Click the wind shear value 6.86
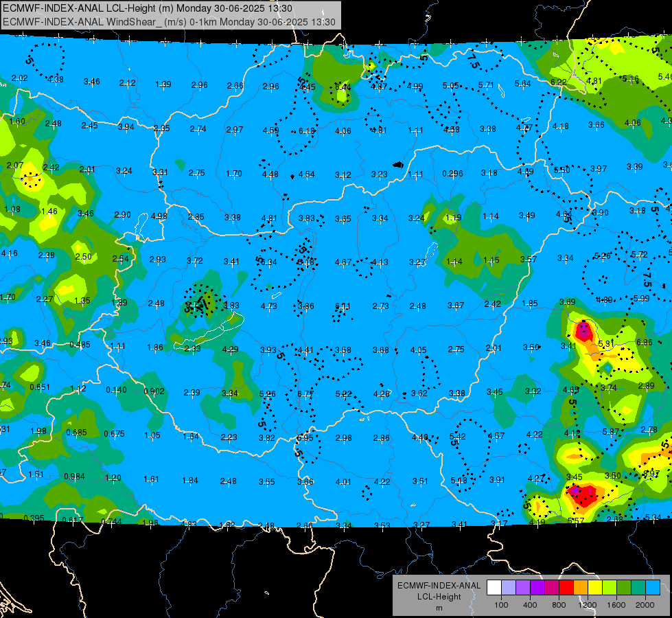The height and width of the screenshot is (618, 672). [644, 342]
